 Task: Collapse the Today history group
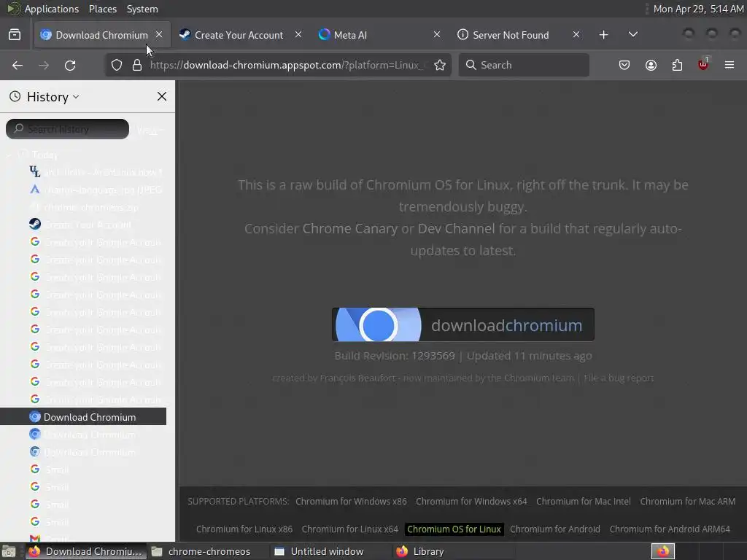click(x=9, y=155)
